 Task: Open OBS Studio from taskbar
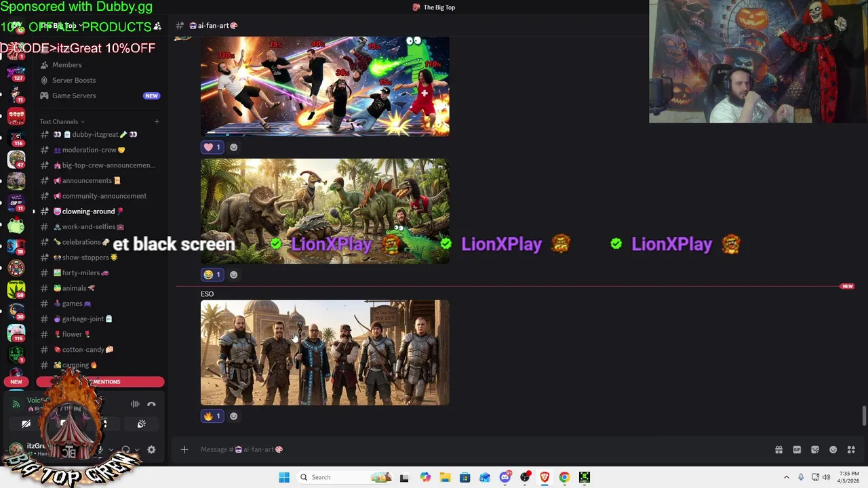(x=525, y=477)
